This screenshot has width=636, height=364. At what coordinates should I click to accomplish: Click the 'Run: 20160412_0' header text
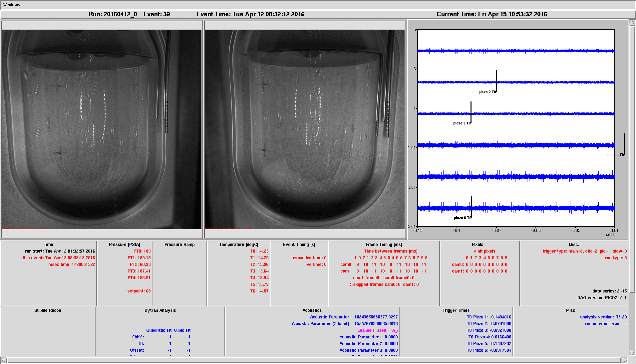click(113, 14)
